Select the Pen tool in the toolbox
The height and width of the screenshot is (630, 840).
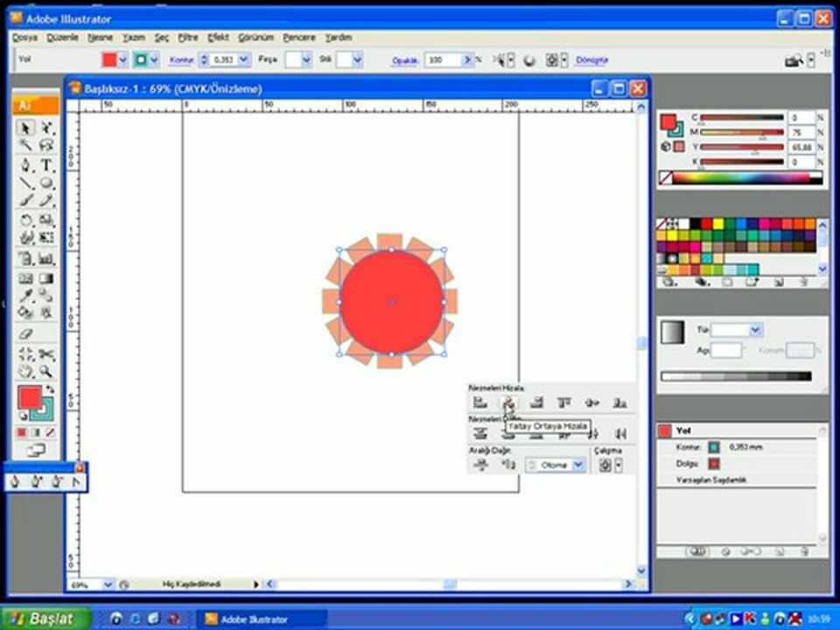click(x=24, y=165)
